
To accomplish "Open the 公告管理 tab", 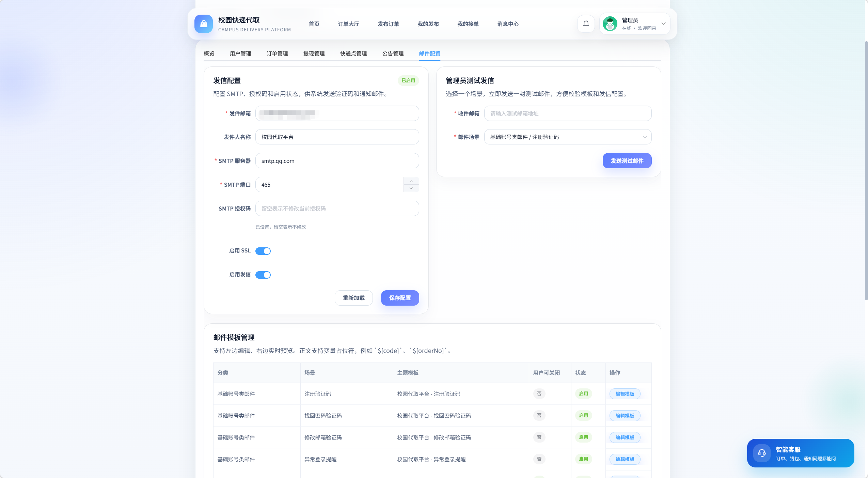I will tap(393, 53).
